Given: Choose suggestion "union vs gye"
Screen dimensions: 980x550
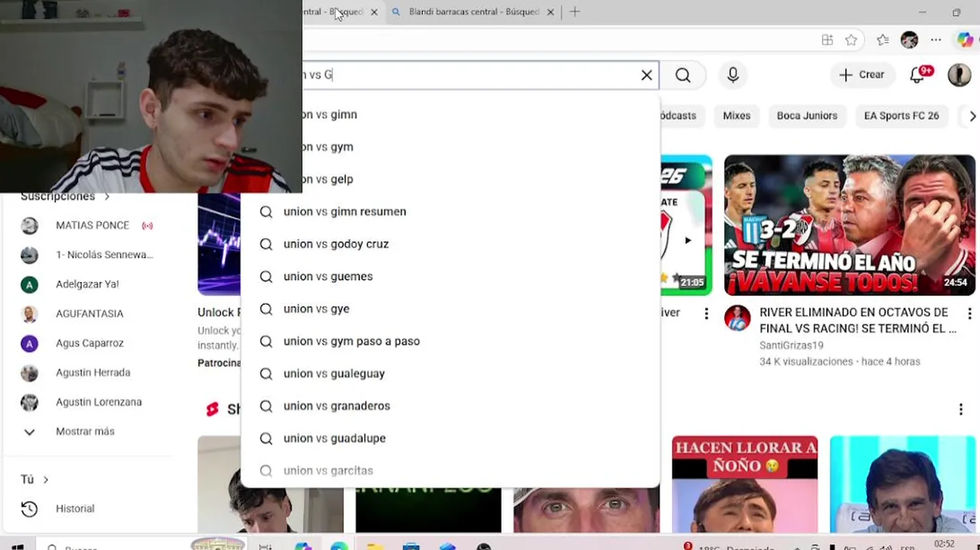Looking at the screenshot, I should coord(450,309).
